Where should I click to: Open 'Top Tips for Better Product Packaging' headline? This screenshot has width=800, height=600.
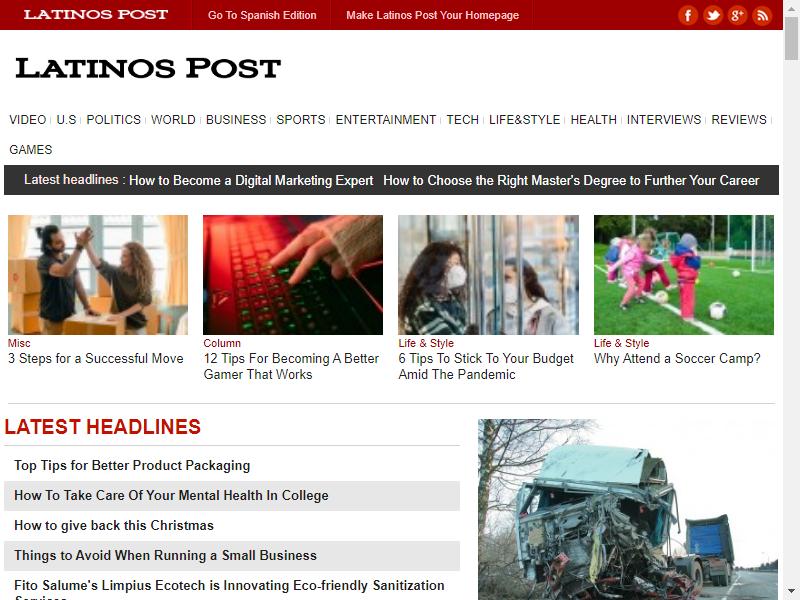coord(132,465)
